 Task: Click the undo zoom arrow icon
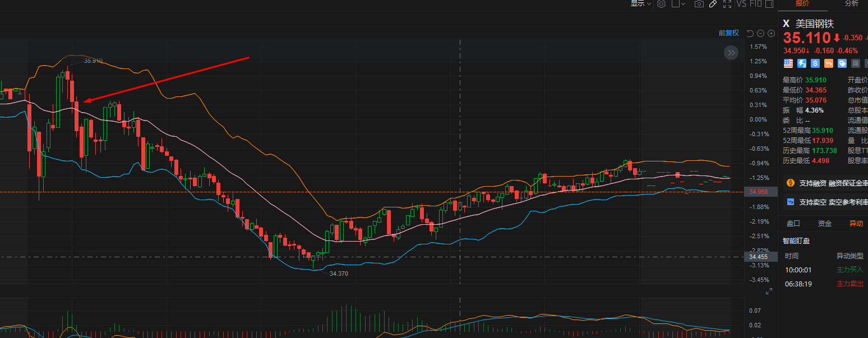pyautogui.click(x=750, y=34)
